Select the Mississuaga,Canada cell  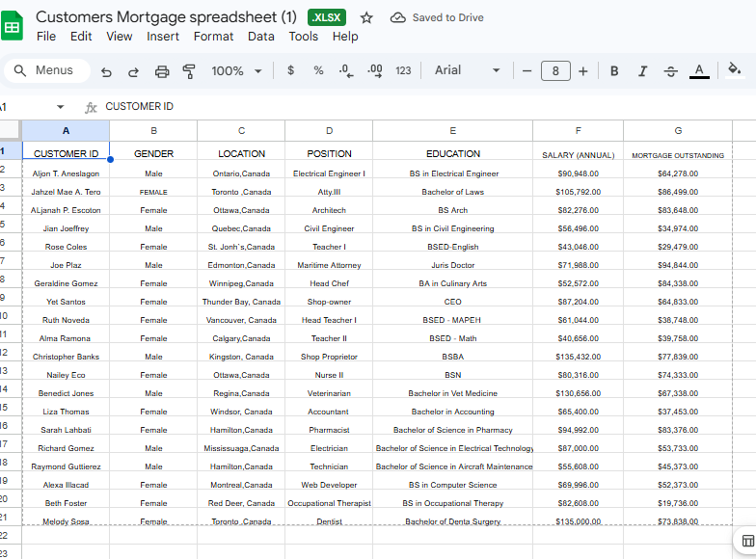pos(241,443)
